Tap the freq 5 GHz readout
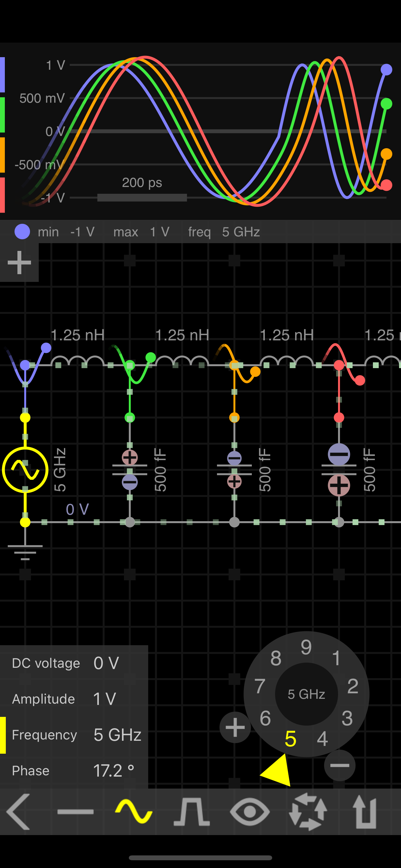The width and height of the screenshot is (401, 868). point(224,232)
